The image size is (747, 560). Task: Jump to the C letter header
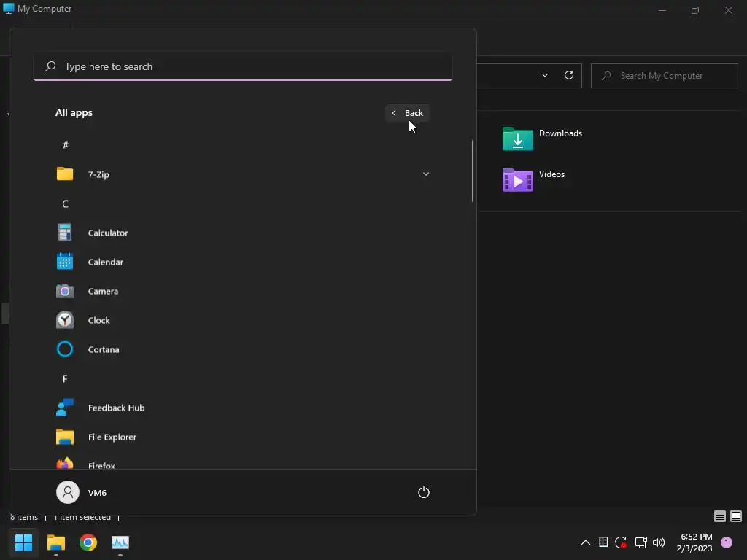click(x=65, y=204)
